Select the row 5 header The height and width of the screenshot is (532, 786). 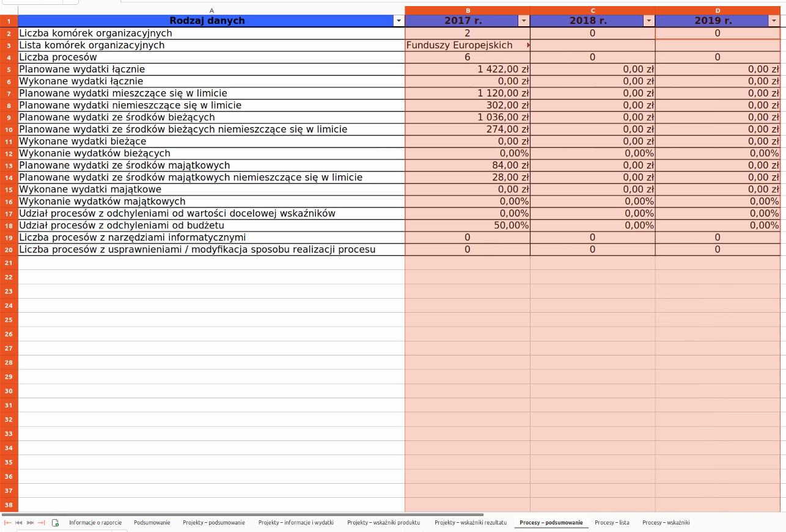tap(9, 70)
